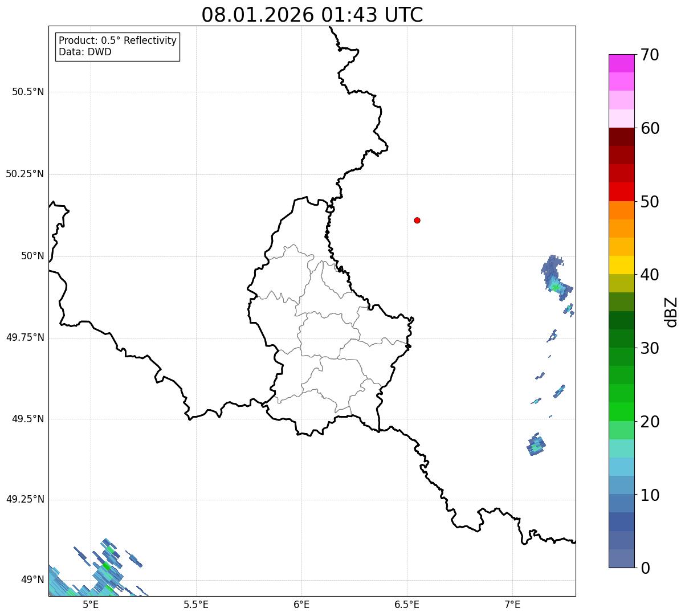This screenshot has height=616, width=685.
Task: Click the title '08.01.2026 01:43 UTC'
Action: coord(312,15)
